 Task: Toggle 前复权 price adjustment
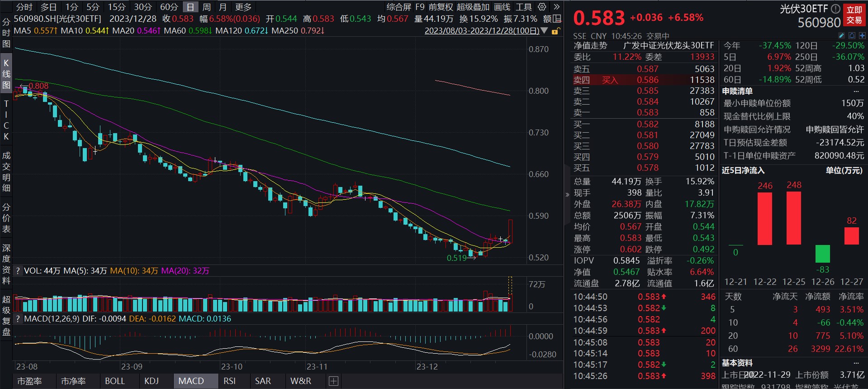441,7
